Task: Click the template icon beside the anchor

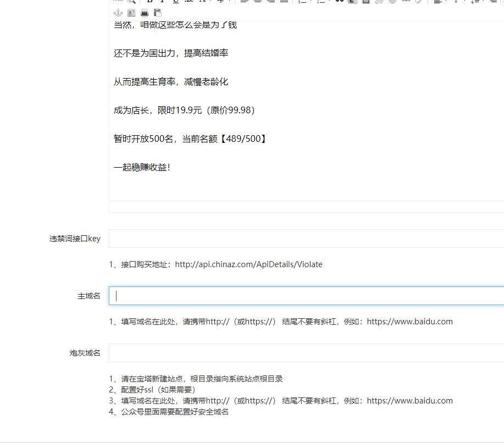Action: pyautogui.click(x=131, y=12)
